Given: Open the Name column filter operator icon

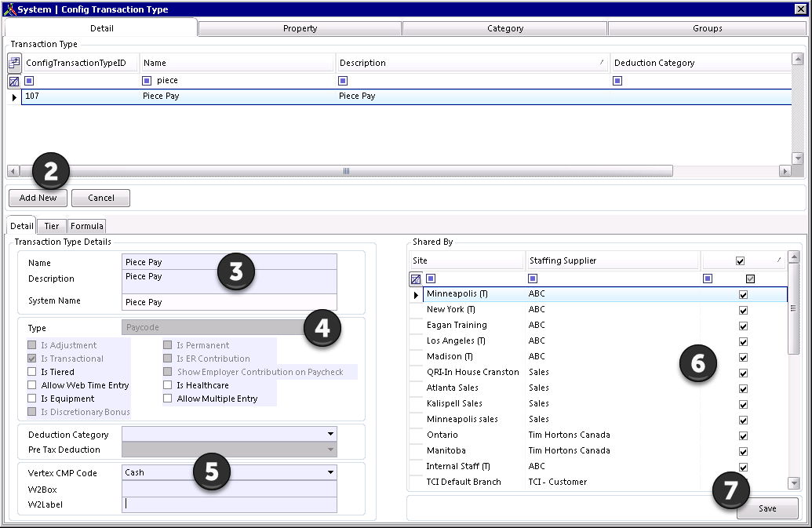Looking at the screenshot, I should click(147, 81).
